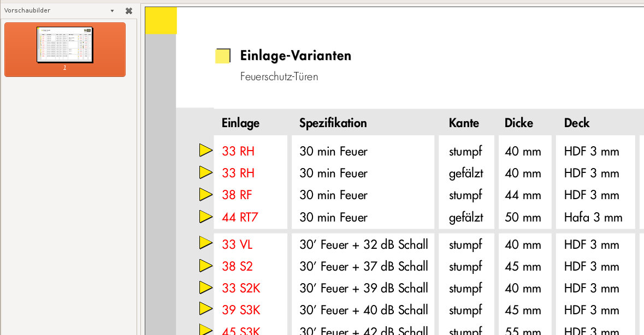Select the yellow arrow beside 33 S2K
644x335 pixels.
point(205,288)
